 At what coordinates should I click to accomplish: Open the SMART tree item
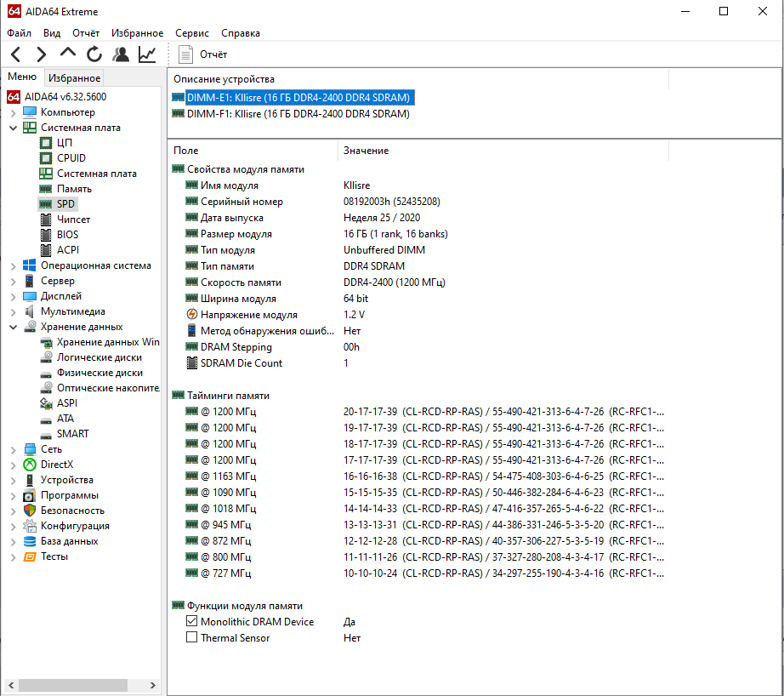(x=72, y=434)
